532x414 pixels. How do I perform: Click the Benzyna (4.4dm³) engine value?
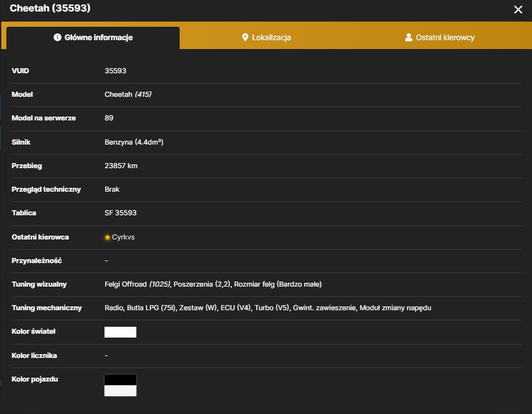134,142
